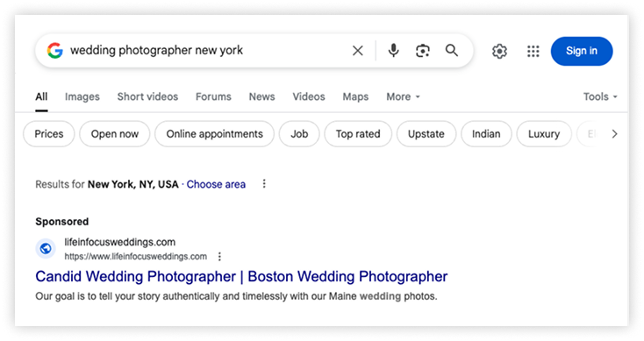The height and width of the screenshot is (341, 644).
Task: Apply the Online appointments filter chip
Action: pyautogui.click(x=214, y=134)
